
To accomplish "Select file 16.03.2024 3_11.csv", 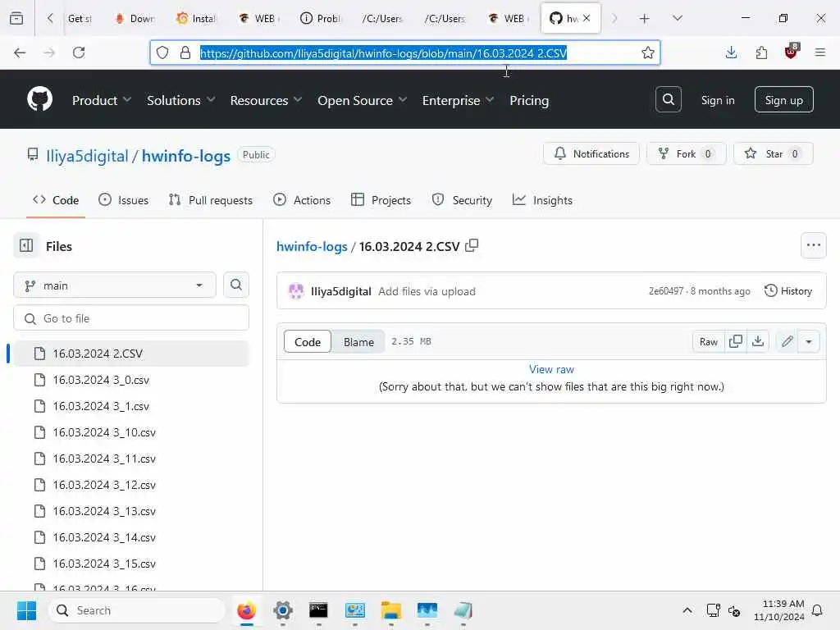I will [131, 459].
